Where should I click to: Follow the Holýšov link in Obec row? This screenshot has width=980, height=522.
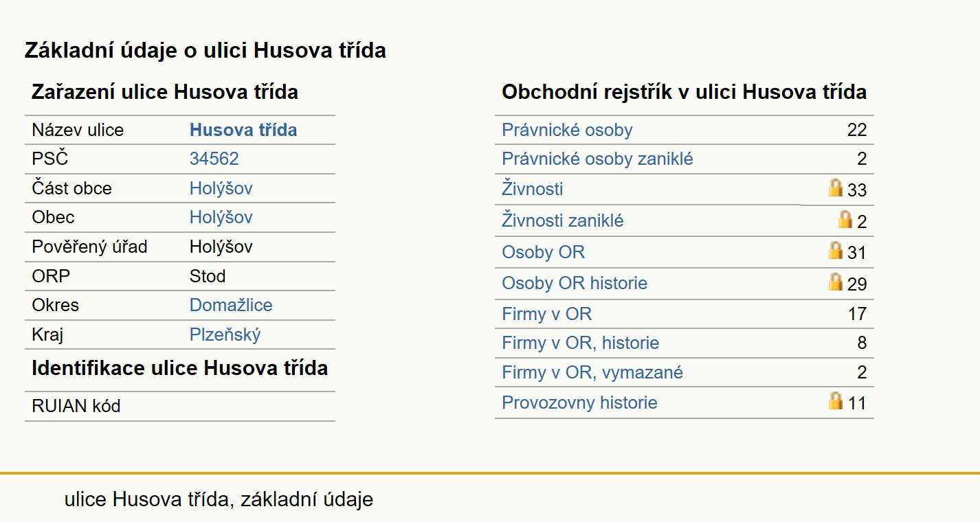221,217
